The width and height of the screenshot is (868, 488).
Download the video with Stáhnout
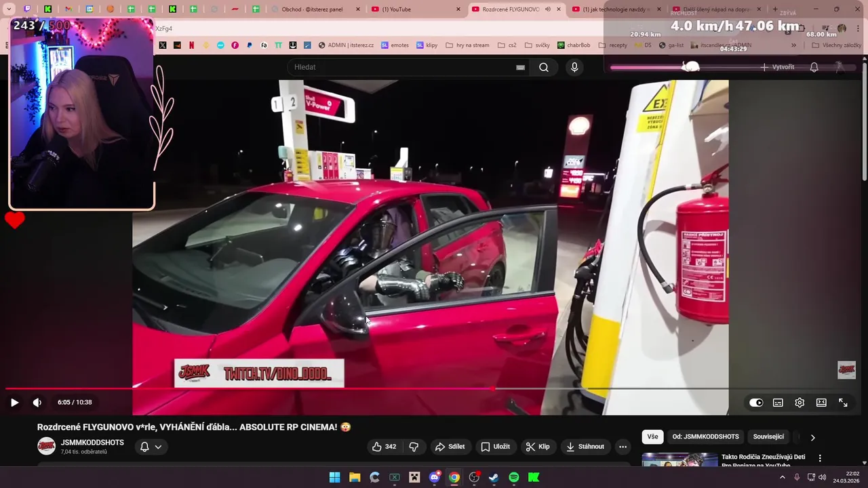coord(585,447)
